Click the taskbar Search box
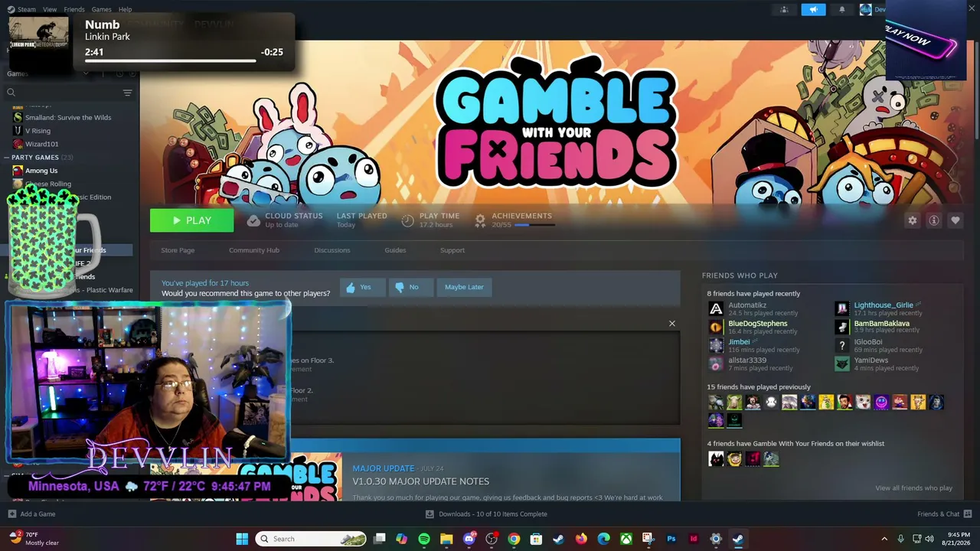This screenshot has width=980, height=551. click(312, 539)
